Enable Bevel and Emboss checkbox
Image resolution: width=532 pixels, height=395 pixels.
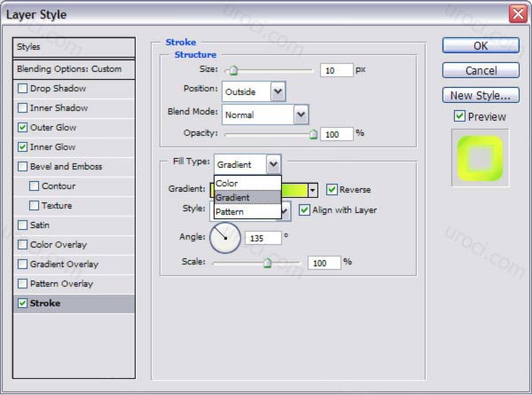[22, 166]
